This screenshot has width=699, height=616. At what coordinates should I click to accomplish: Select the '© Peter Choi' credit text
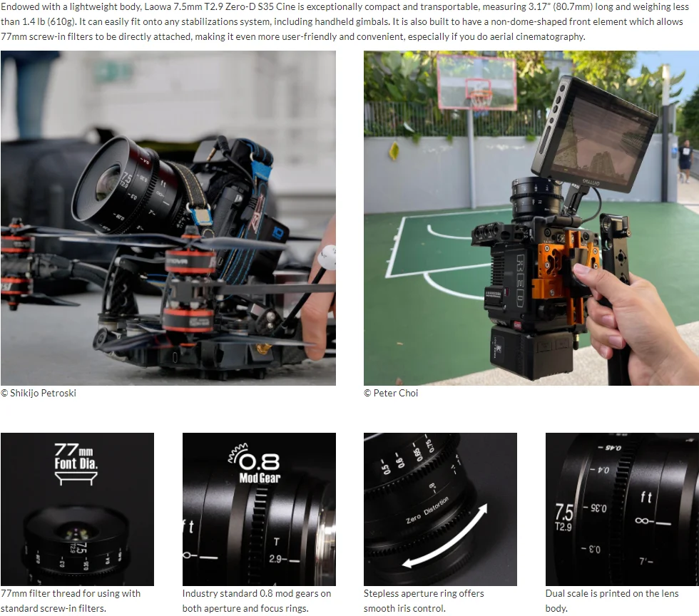pyautogui.click(x=391, y=393)
